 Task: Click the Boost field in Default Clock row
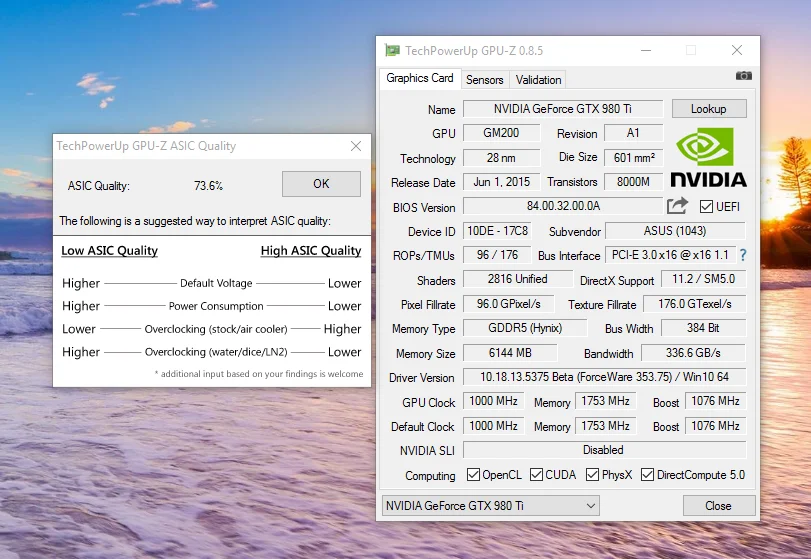click(715, 426)
